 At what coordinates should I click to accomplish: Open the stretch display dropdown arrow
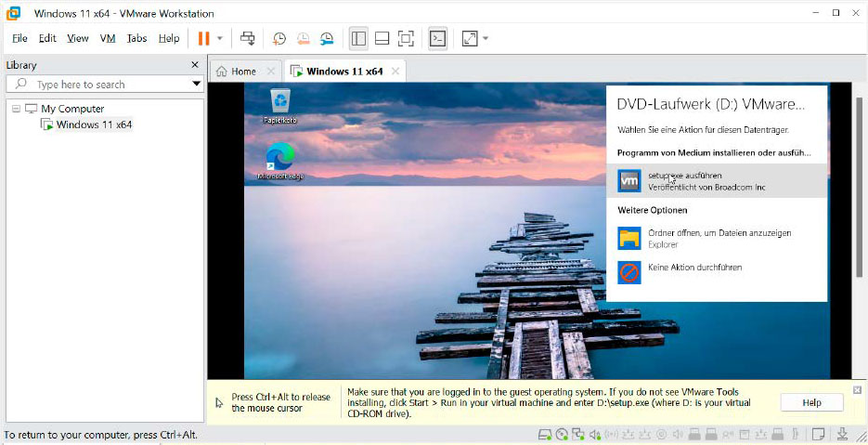486,38
